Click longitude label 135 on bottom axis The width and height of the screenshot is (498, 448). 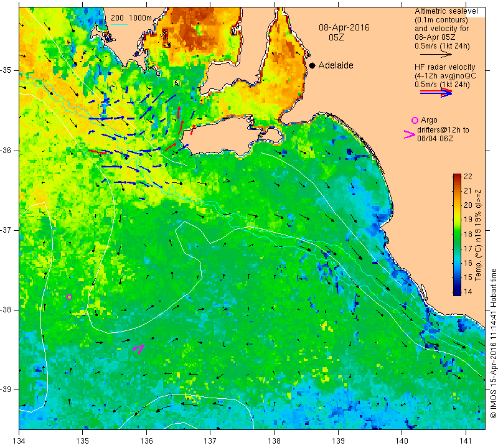click(x=83, y=441)
